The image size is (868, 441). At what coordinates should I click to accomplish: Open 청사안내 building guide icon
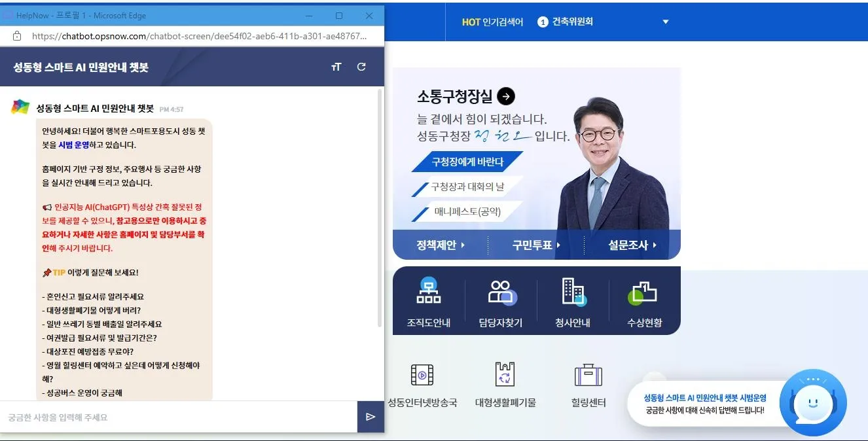(573, 292)
